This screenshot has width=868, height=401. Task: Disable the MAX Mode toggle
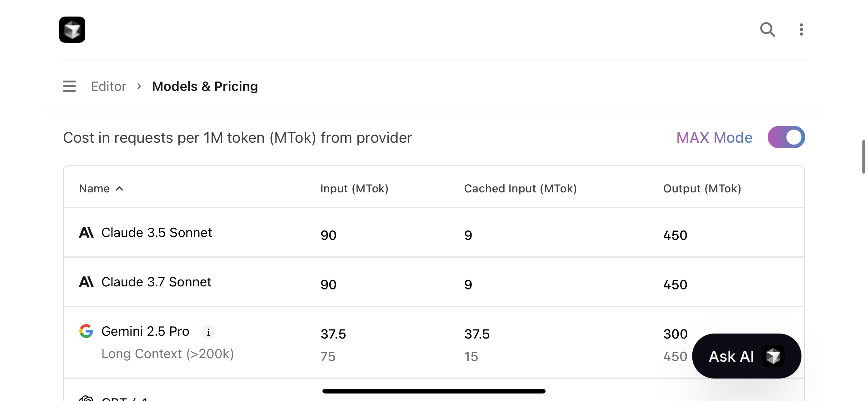pos(786,137)
